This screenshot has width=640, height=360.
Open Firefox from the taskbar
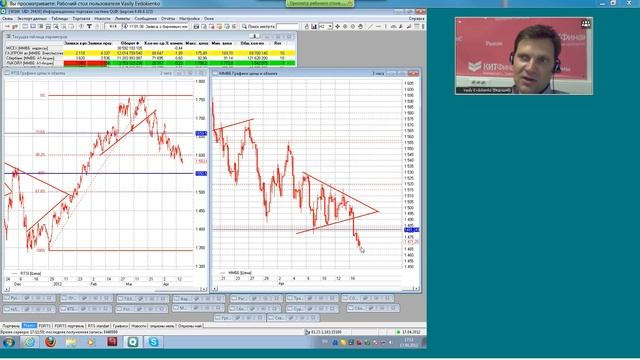pyautogui.click(x=51, y=342)
